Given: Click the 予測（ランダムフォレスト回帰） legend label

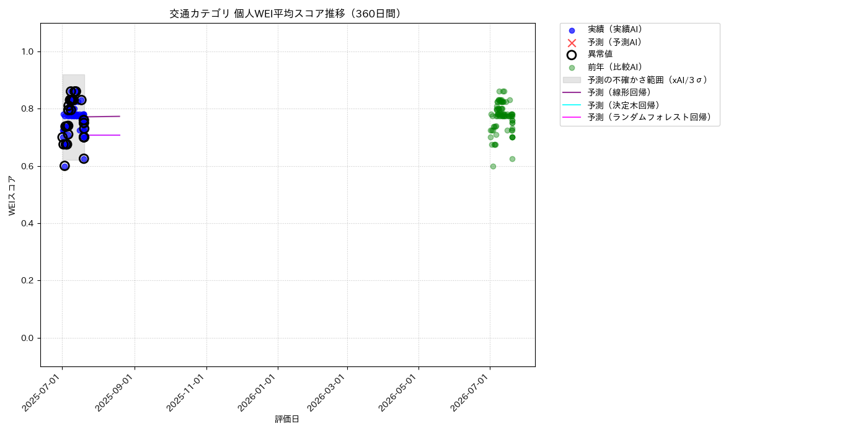Looking at the screenshot, I should (650, 117).
